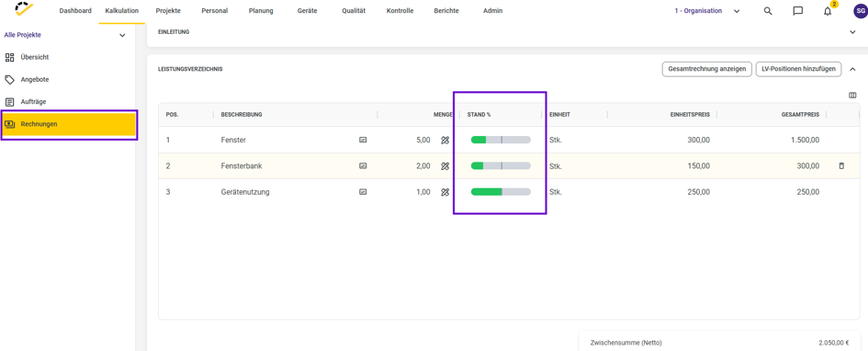Open the Gerätenutzung row image icon

point(363,192)
